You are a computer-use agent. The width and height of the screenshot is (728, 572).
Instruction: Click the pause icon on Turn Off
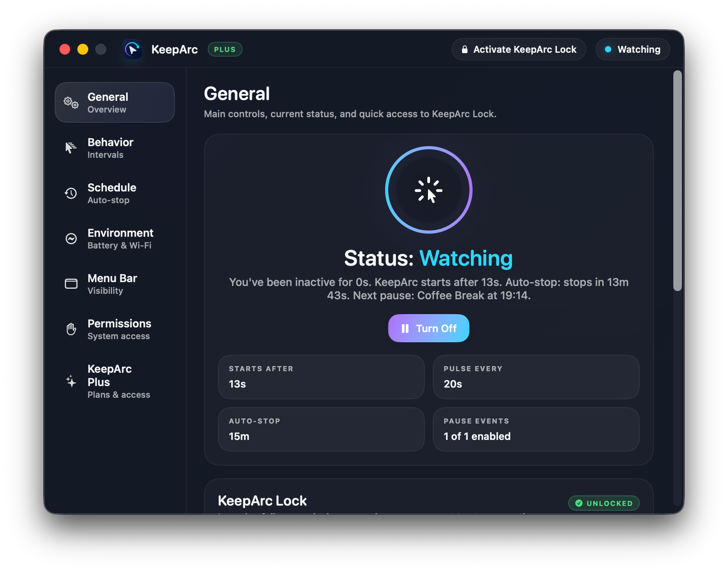point(405,329)
